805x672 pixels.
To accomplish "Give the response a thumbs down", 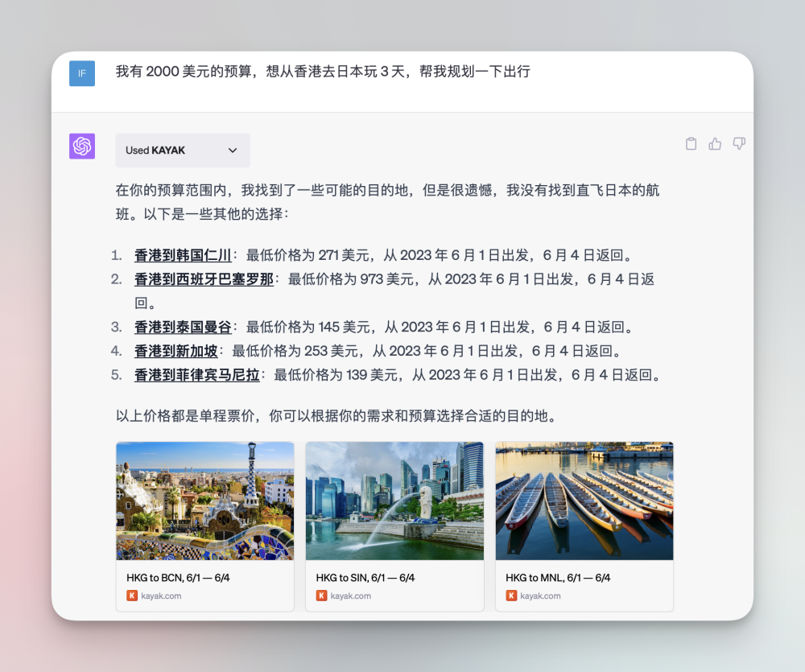I will [x=739, y=143].
